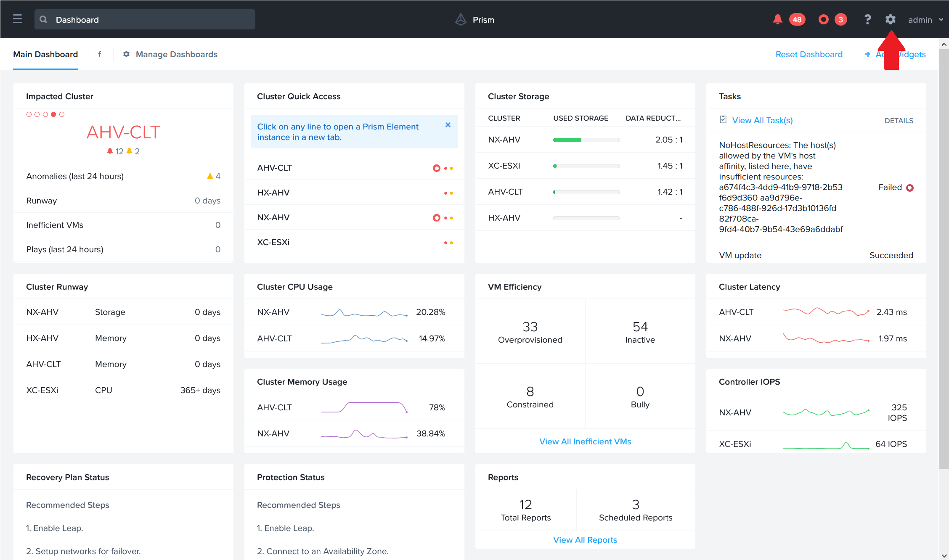This screenshot has height=560, width=949.
Task: Click the View All Tasks checklist icon
Action: pos(723,120)
